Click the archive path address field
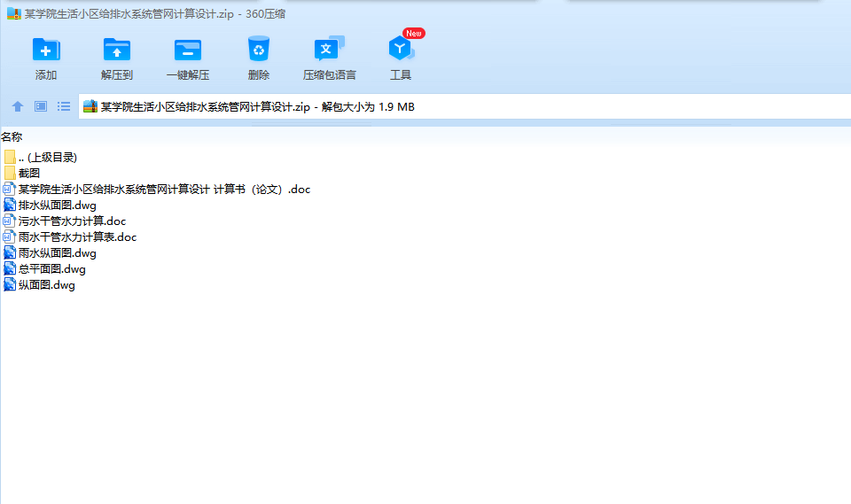This screenshot has width=851, height=504. tap(465, 106)
